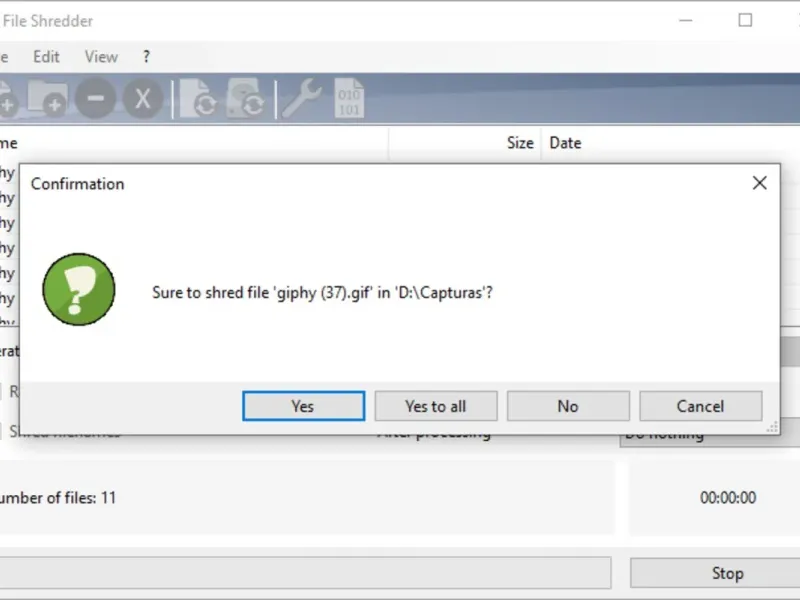The width and height of the screenshot is (800, 600).
Task: Click Cancel in the Confirmation dialog
Action: [x=701, y=406]
